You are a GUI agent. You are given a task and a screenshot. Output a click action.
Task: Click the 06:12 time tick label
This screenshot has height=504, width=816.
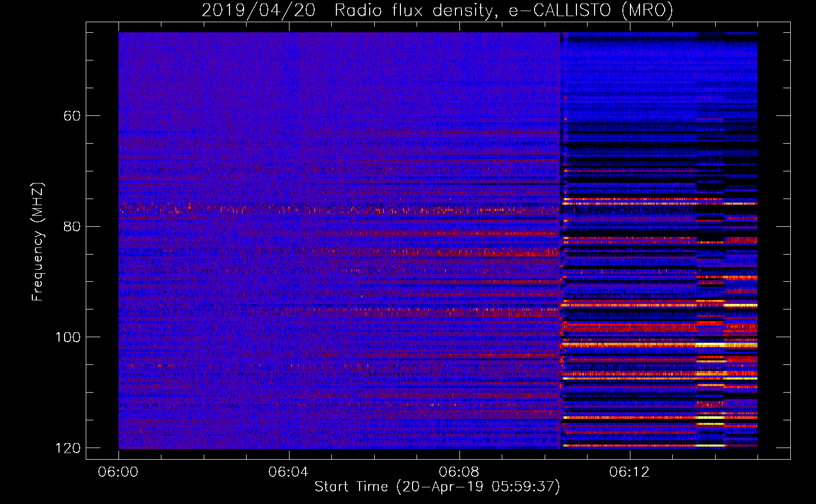(x=629, y=472)
